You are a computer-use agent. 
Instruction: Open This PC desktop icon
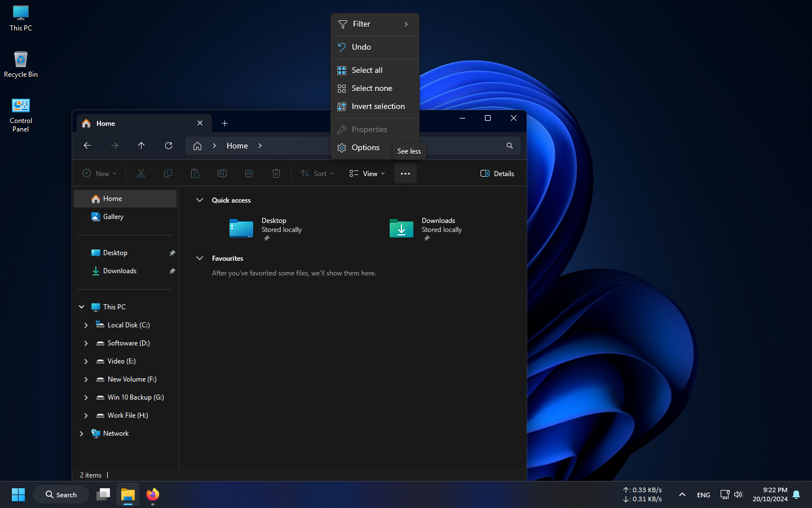click(21, 18)
